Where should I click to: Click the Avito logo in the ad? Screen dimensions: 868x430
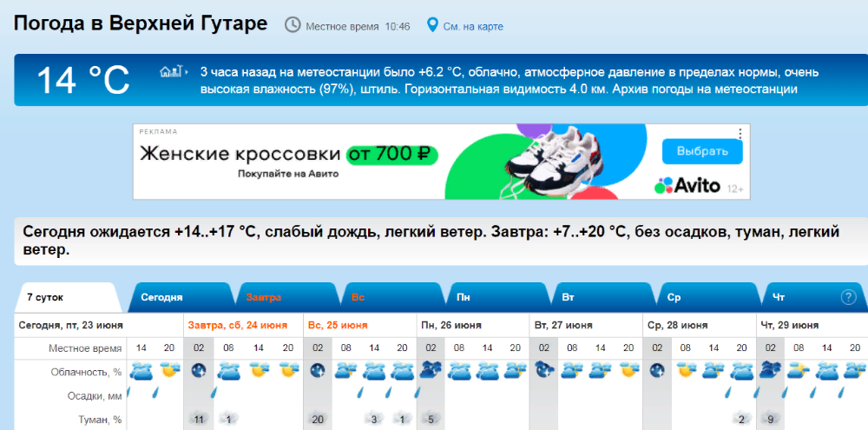[687, 185]
